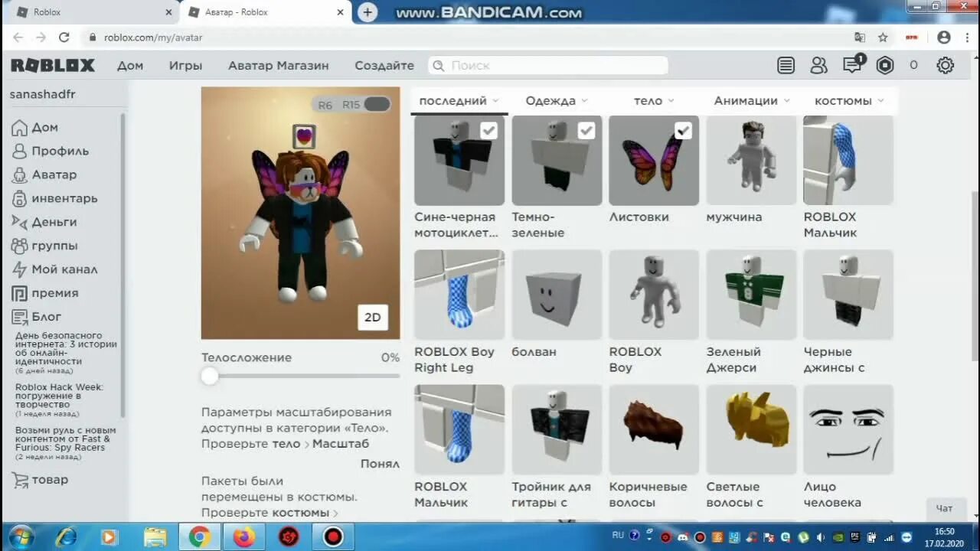
Task: Click the Аватар sidebar icon
Action: [x=19, y=175]
